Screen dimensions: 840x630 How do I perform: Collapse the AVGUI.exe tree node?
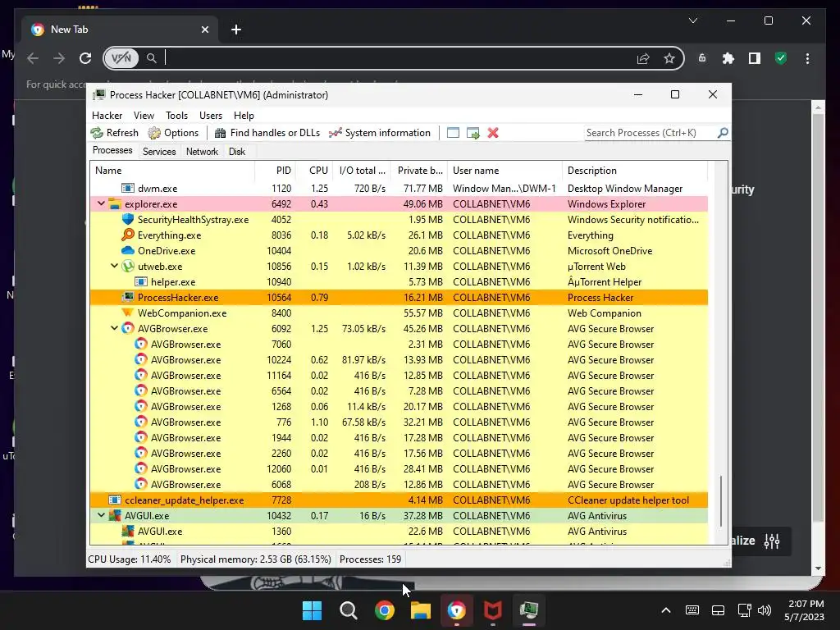pyautogui.click(x=101, y=515)
